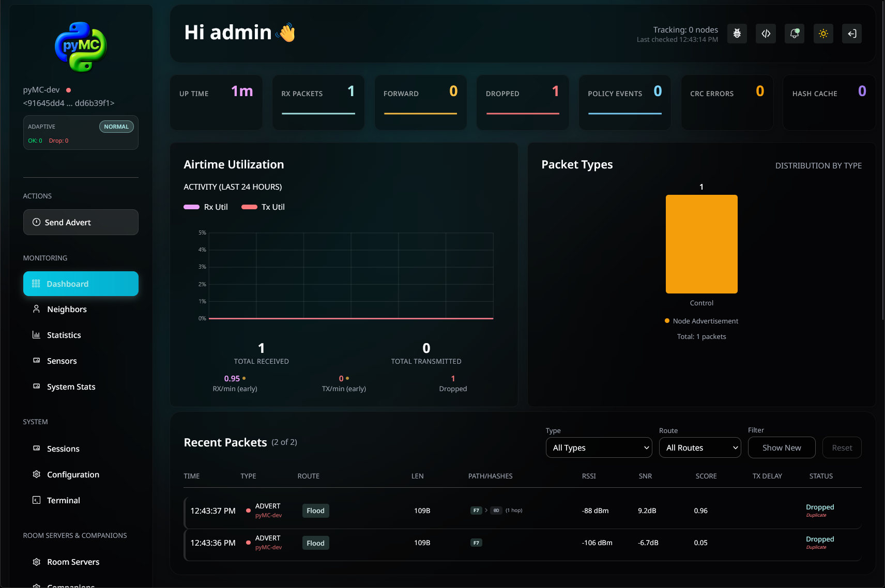The image size is (885, 588).
Task: Click the Show New filter button
Action: tap(782, 447)
